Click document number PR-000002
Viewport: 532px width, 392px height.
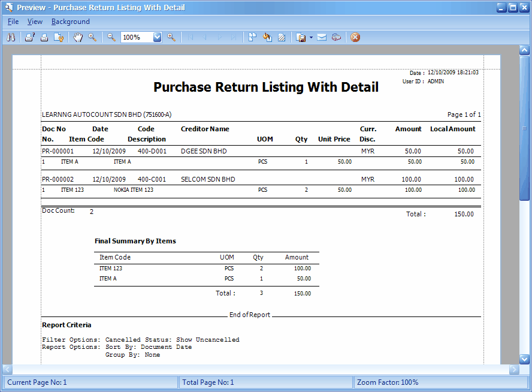point(58,179)
